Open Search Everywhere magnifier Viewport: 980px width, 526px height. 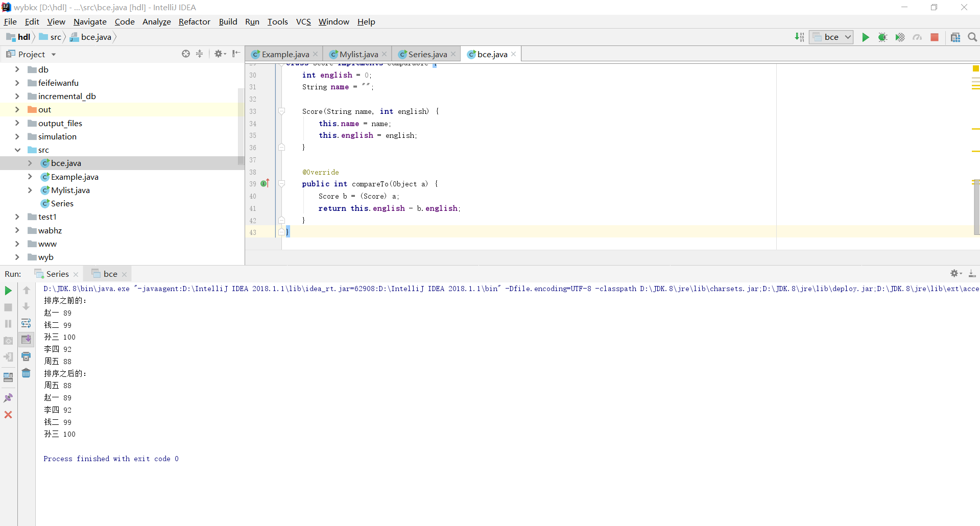click(x=972, y=37)
